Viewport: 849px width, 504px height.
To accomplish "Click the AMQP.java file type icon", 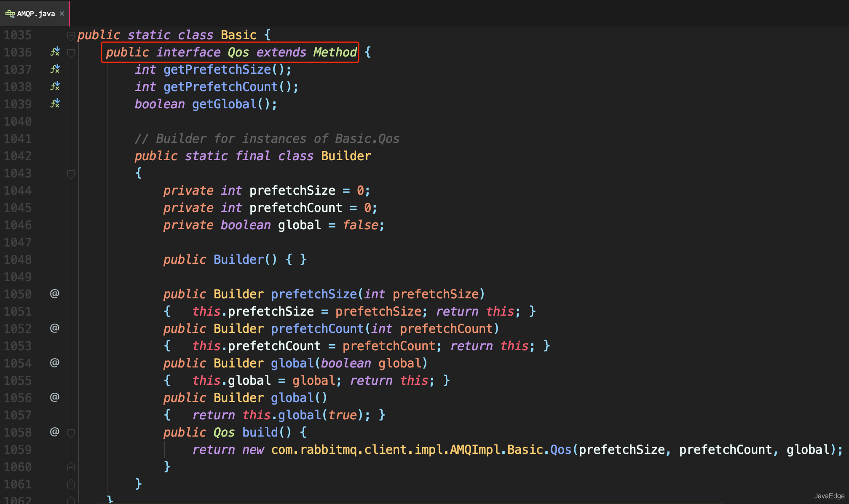I will [x=10, y=13].
